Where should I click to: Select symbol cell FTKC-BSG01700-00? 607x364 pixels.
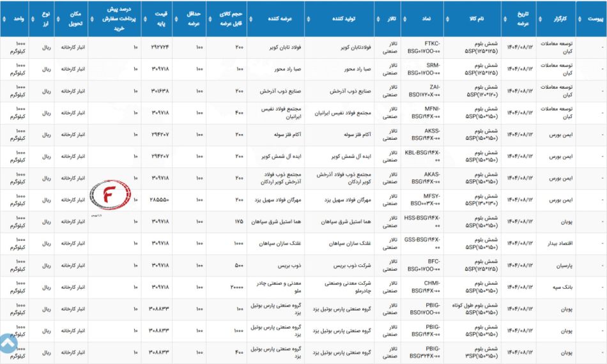click(424, 48)
